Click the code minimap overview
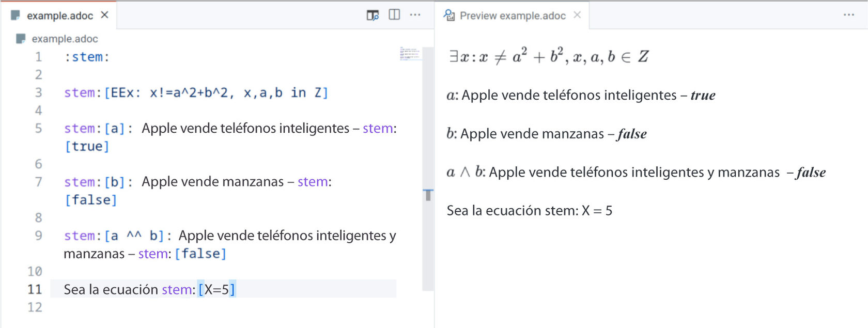Screen dimensions: 868x328 click(x=408, y=54)
